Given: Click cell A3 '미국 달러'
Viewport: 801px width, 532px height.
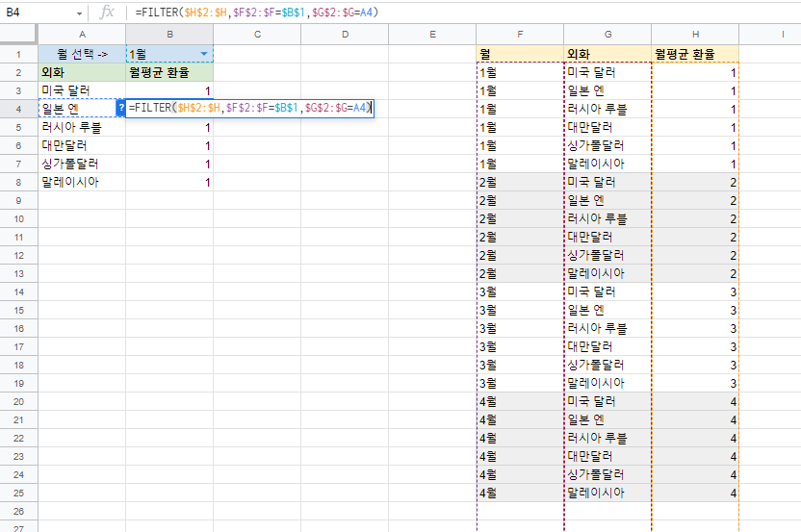Looking at the screenshot, I should point(82,90).
